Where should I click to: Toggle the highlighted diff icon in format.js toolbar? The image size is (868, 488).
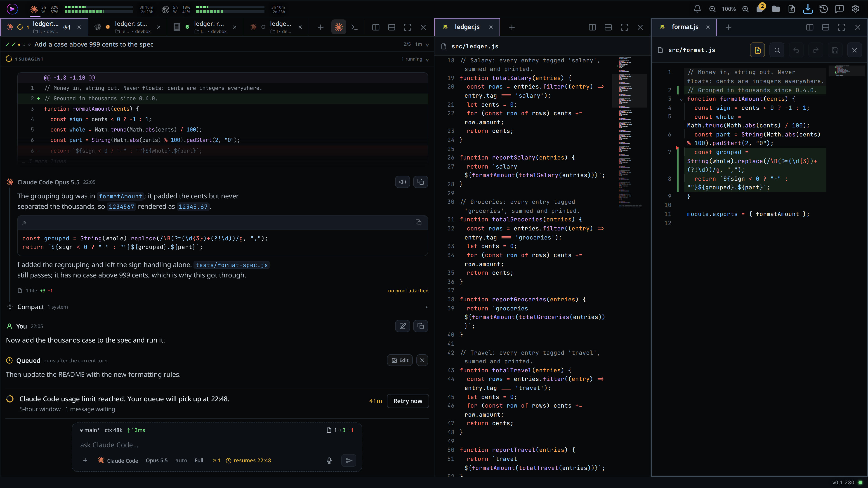click(757, 50)
